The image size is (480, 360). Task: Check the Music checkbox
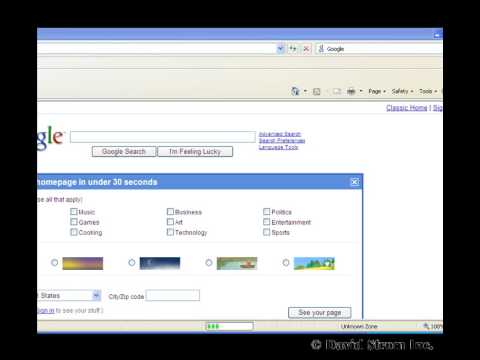[x=74, y=212]
